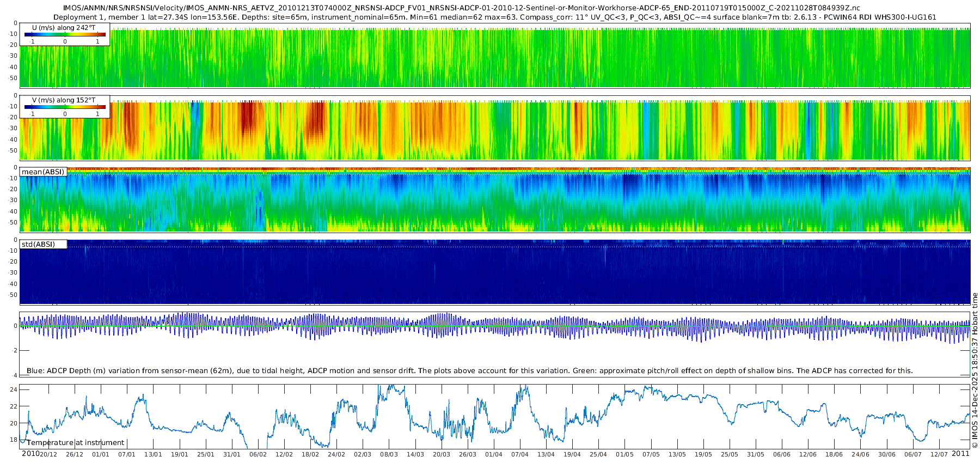980x463 pixels.
Task: Click the -2 tick on depth variation axis
Action: 15,350
